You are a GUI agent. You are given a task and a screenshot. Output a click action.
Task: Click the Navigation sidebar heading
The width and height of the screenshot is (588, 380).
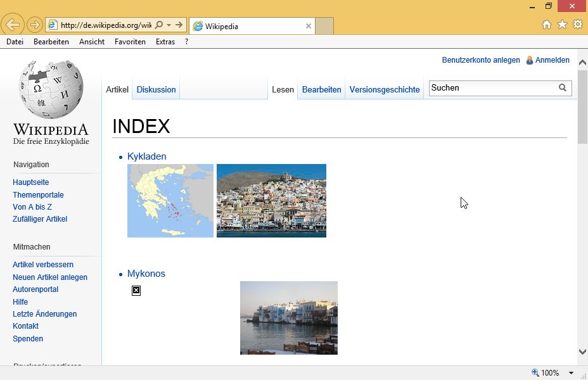click(31, 165)
